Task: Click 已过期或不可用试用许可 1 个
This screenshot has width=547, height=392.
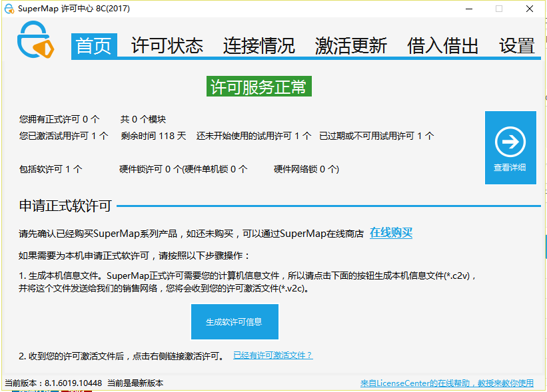Action: pyautogui.click(x=376, y=136)
